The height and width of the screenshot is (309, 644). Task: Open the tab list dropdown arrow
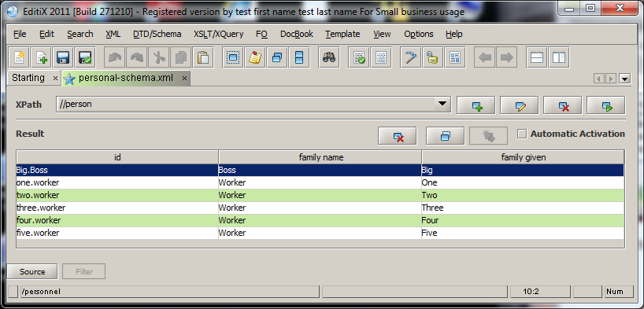[x=625, y=79]
